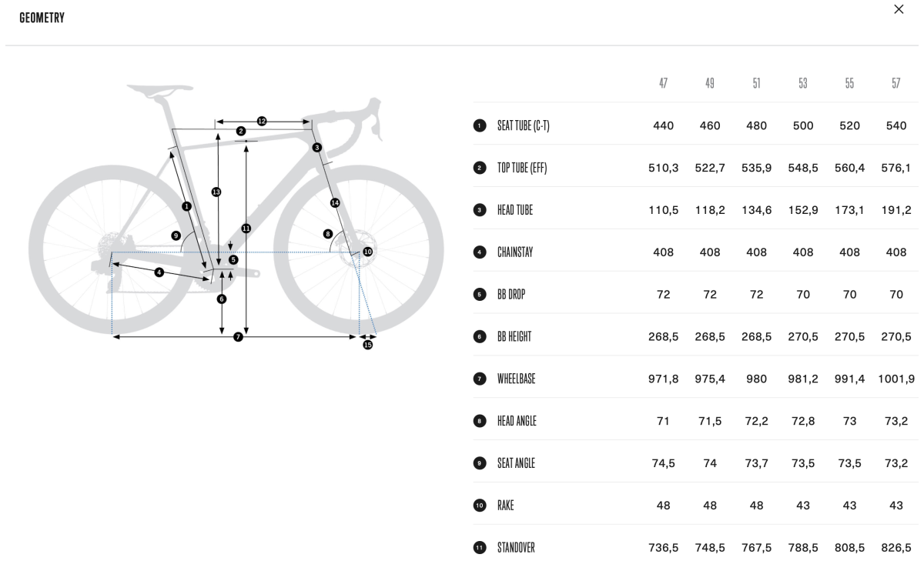Click diagram marker 15 near front wheel
This screenshot has width=924, height=561.
(367, 345)
